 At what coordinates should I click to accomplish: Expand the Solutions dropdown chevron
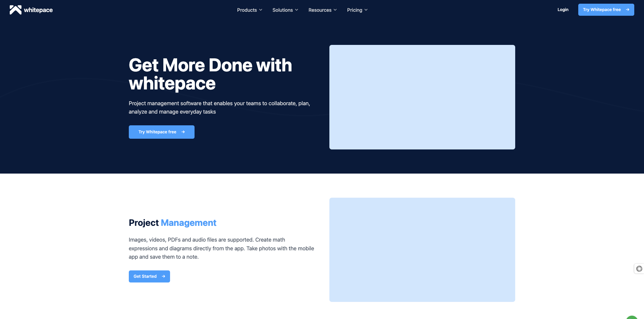click(296, 10)
